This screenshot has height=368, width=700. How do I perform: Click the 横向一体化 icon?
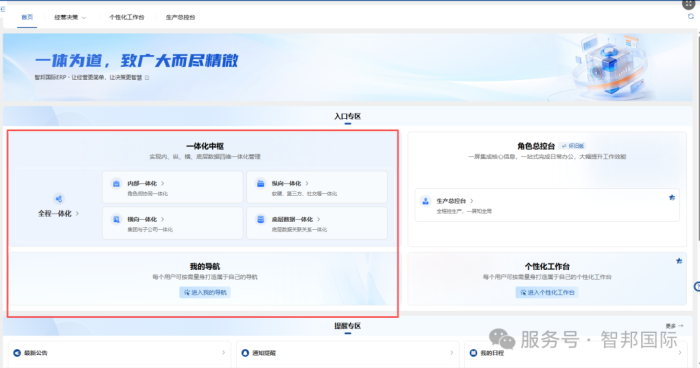pos(116,219)
